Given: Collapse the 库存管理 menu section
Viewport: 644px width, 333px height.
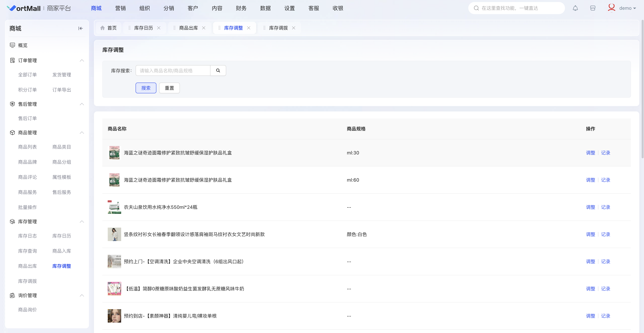Looking at the screenshot, I should (82, 222).
